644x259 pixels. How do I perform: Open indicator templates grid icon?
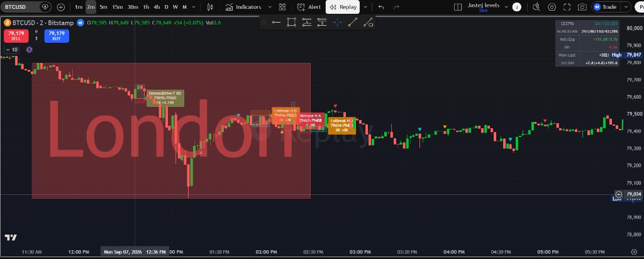pos(282,7)
